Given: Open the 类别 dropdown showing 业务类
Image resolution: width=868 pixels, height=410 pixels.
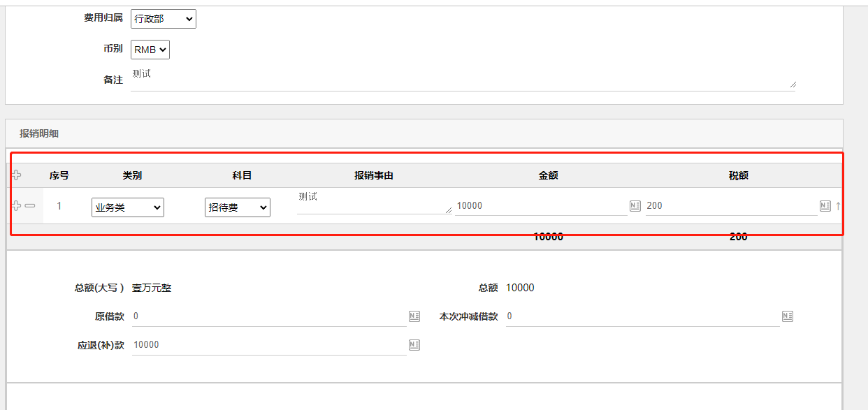Looking at the screenshot, I should [128, 207].
